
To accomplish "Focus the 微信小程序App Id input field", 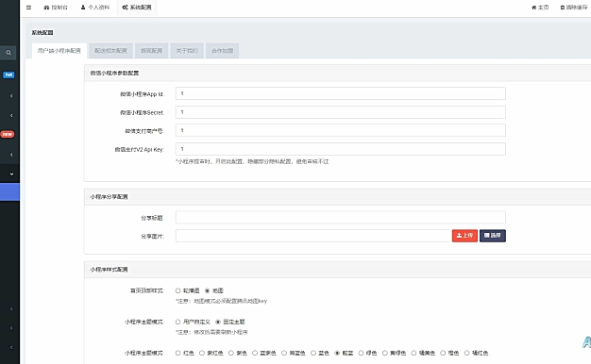I will click(x=341, y=93).
